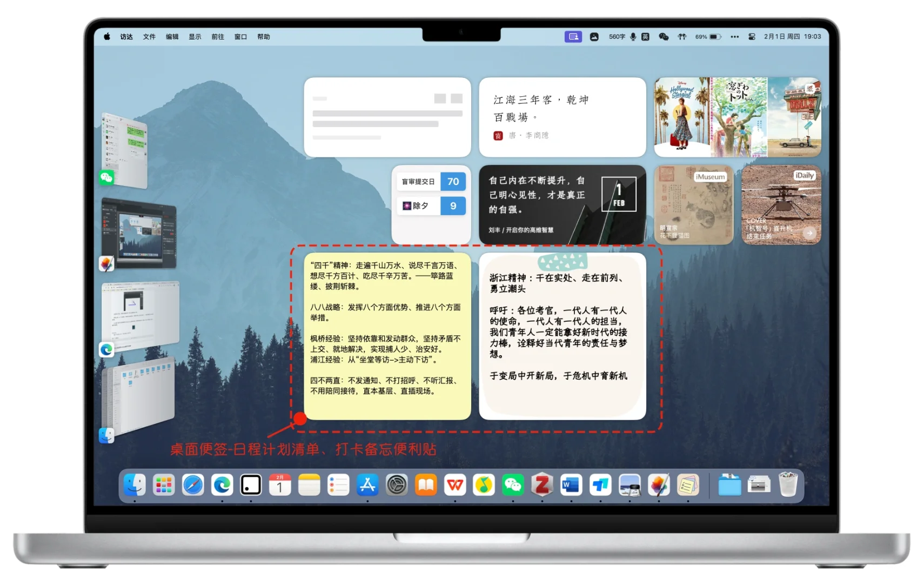Open Microsoft Edge in the Dock
The height and width of the screenshot is (584, 924).
click(222, 485)
